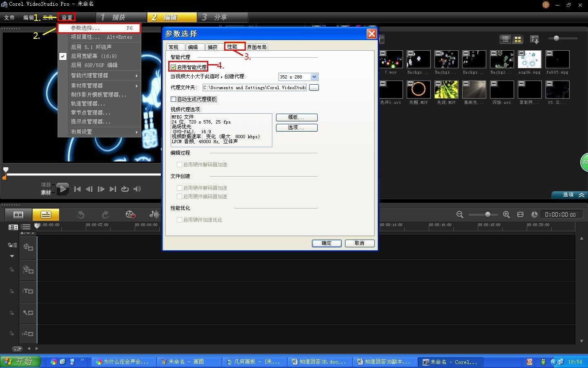
Task: Switch library to thumbnail view
Action: coord(518,39)
